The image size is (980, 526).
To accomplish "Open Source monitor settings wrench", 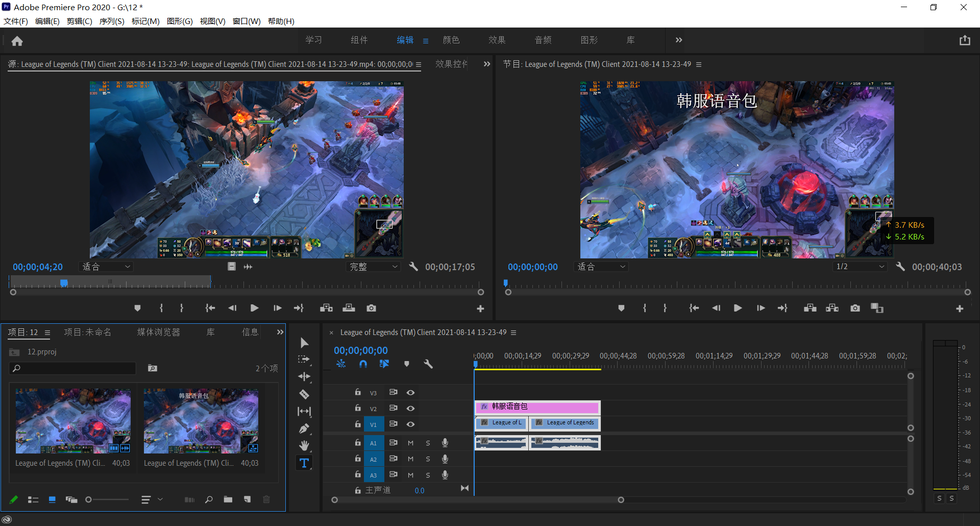I will (x=413, y=267).
